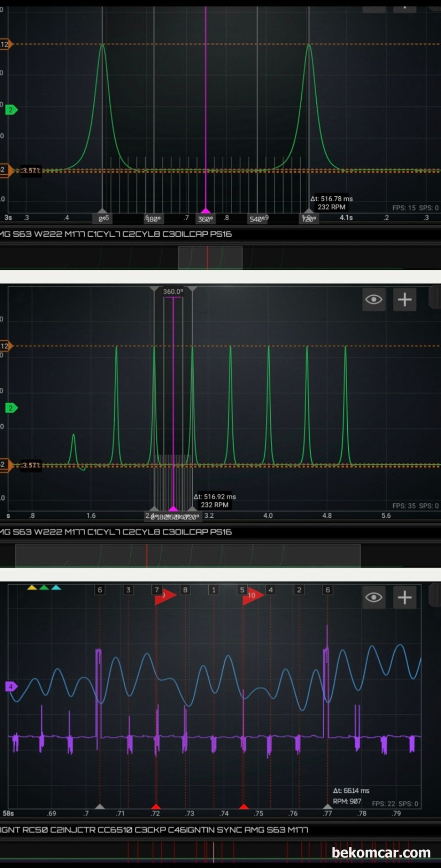The image size is (441, 868).
Task: Click the 360.0° label in middle panel
Action: (173, 291)
